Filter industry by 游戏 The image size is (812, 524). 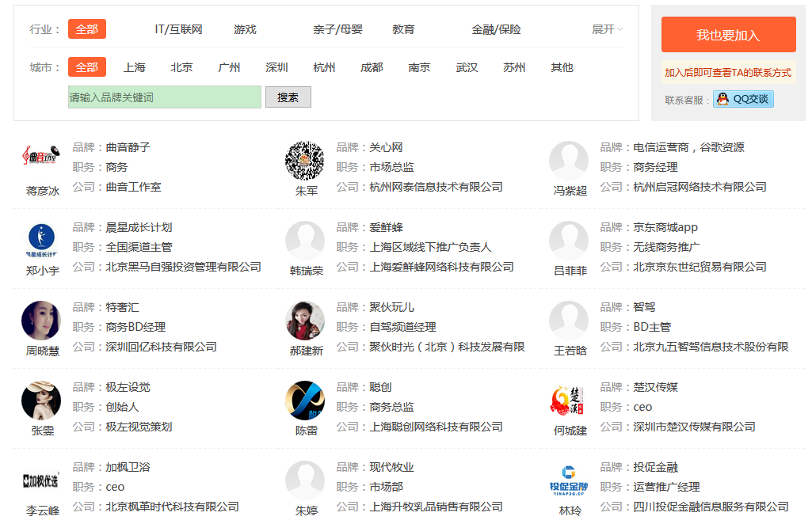(245, 29)
